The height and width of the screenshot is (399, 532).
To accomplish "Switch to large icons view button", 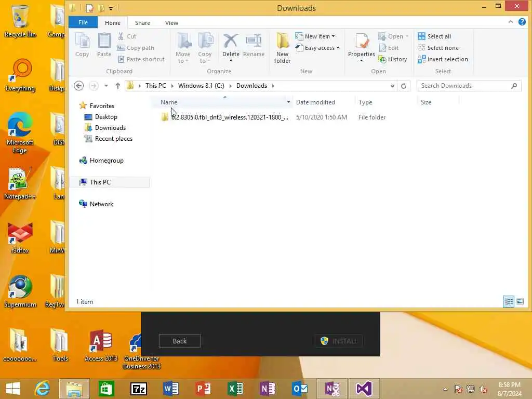I will pyautogui.click(x=520, y=301).
